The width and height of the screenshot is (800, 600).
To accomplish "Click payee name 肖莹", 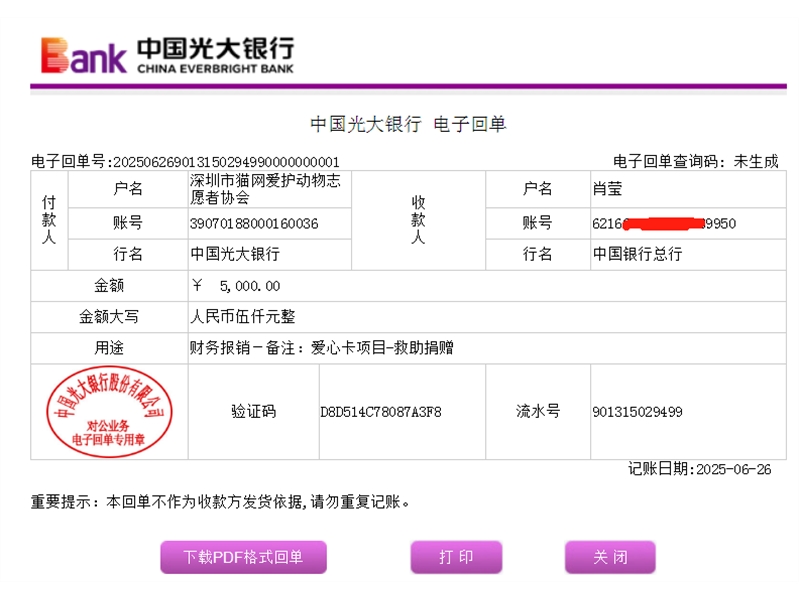I will click(x=607, y=189).
